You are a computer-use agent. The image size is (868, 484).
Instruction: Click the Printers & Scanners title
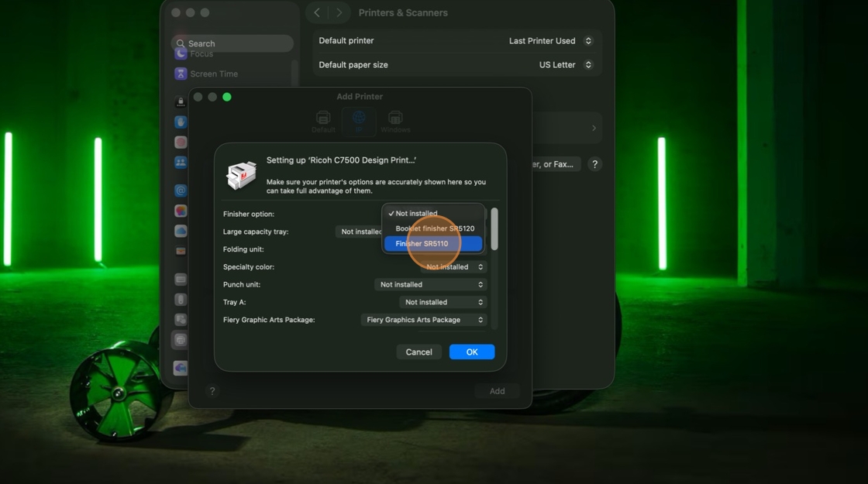(x=403, y=12)
